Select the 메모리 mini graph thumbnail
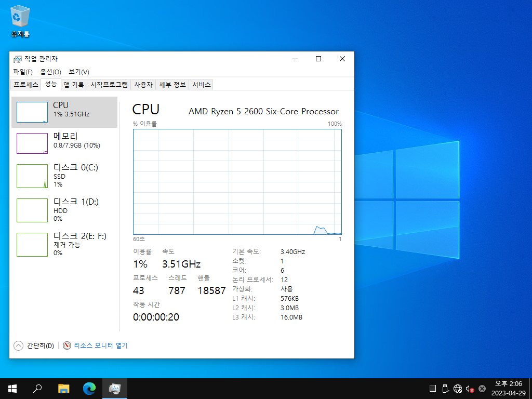This screenshot has width=532, height=399. [32, 143]
